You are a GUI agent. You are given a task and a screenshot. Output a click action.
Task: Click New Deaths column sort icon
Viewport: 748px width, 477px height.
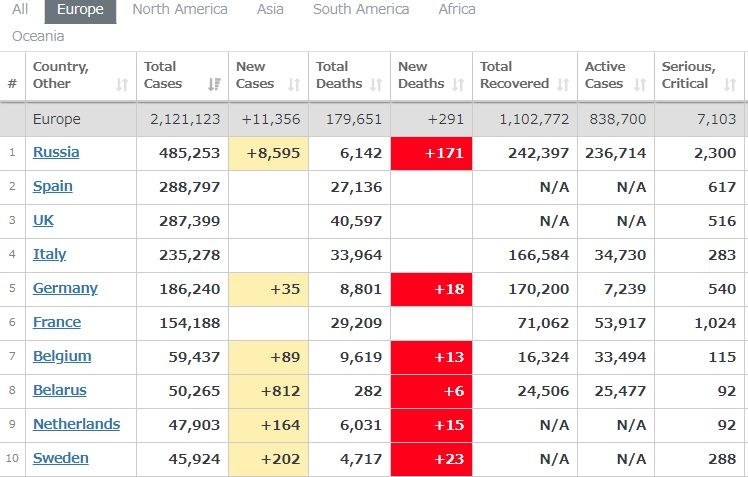point(459,85)
